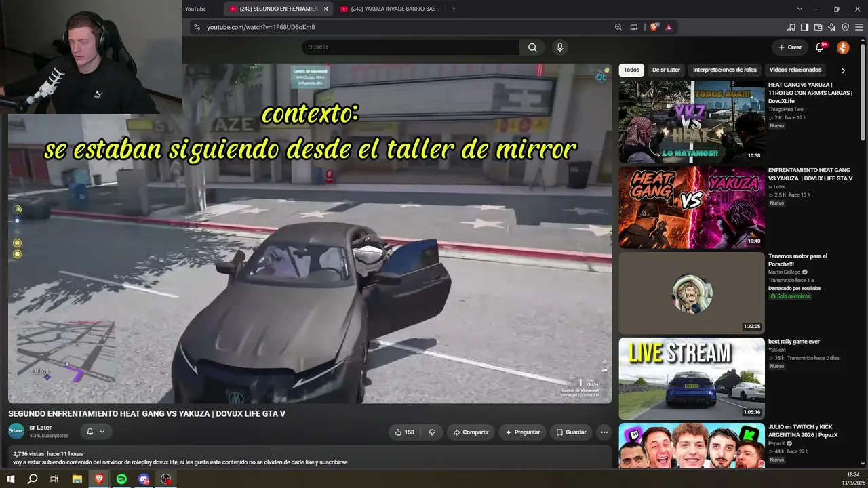Viewport: 868px width, 488px height.
Task: Close the 'SEGUNDO ENFRENTAMIENTO' tab
Action: 325,9
